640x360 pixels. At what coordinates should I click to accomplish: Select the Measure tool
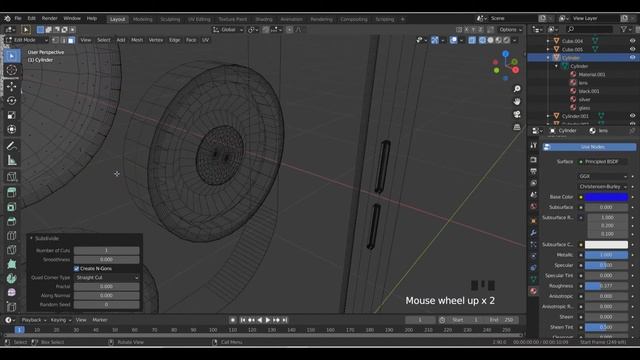[x=11, y=160]
